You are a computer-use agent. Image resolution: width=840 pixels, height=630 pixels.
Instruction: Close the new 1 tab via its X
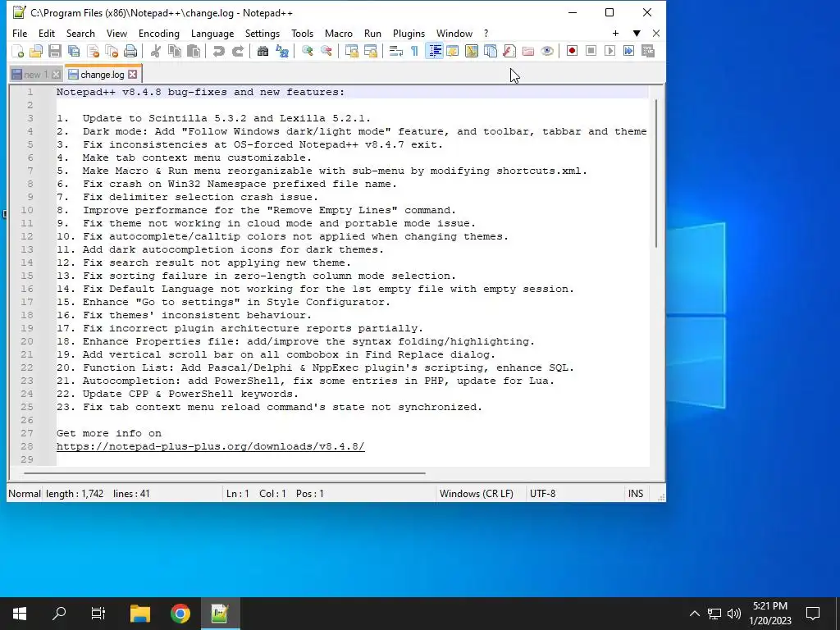(57, 75)
